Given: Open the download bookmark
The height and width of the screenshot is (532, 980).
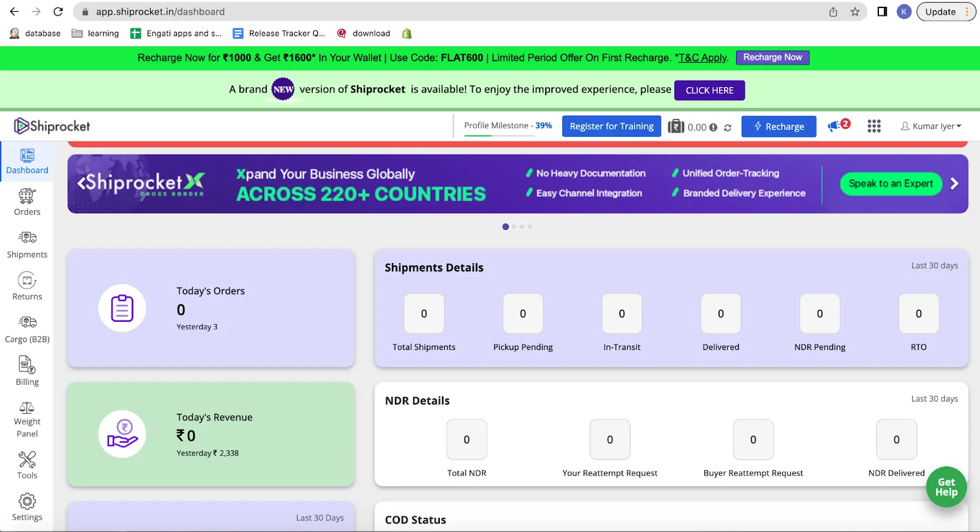Looking at the screenshot, I should 364,34.
